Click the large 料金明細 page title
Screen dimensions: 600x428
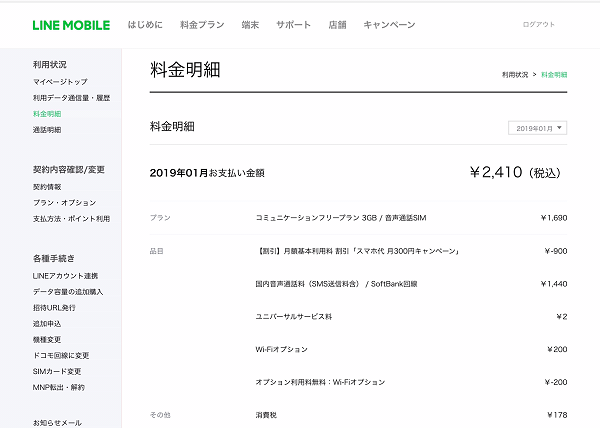coord(185,70)
